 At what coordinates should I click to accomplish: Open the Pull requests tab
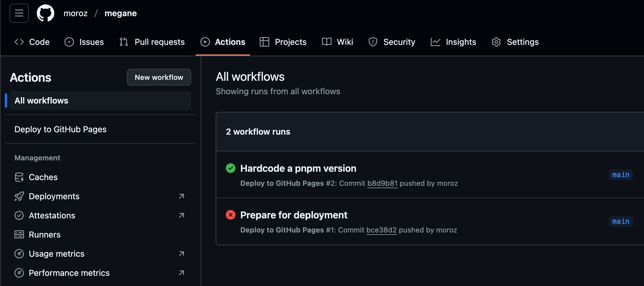pyautogui.click(x=152, y=42)
